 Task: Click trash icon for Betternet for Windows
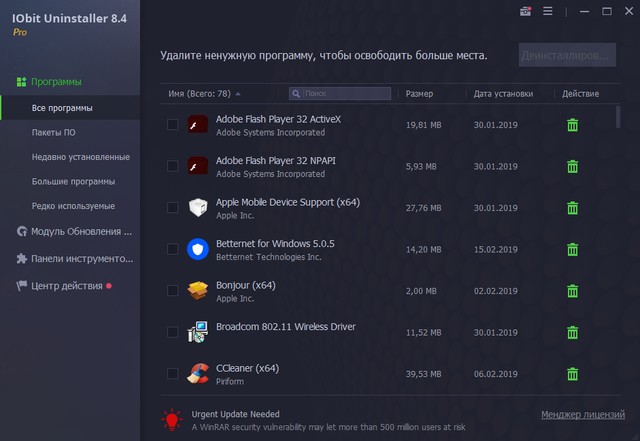click(x=573, y=249)
